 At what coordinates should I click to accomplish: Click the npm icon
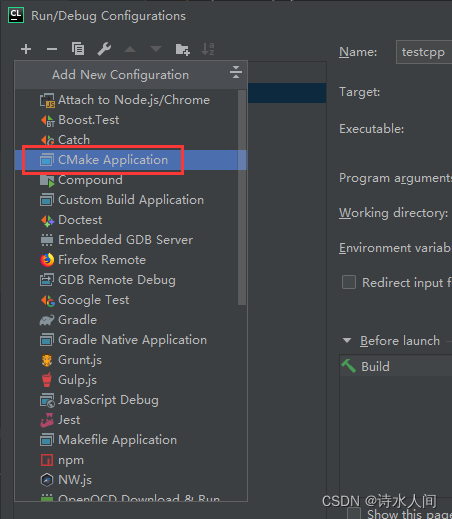47,460
